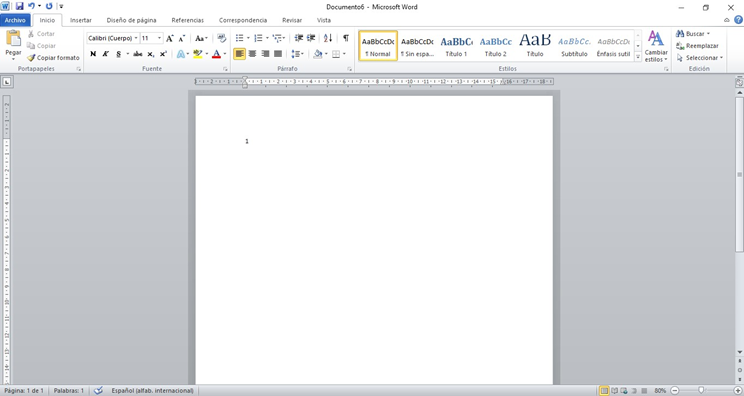The width and height of the screenshot is (744, 396).
Task: Apply the Título 1 style
Action: coord(456,46)
